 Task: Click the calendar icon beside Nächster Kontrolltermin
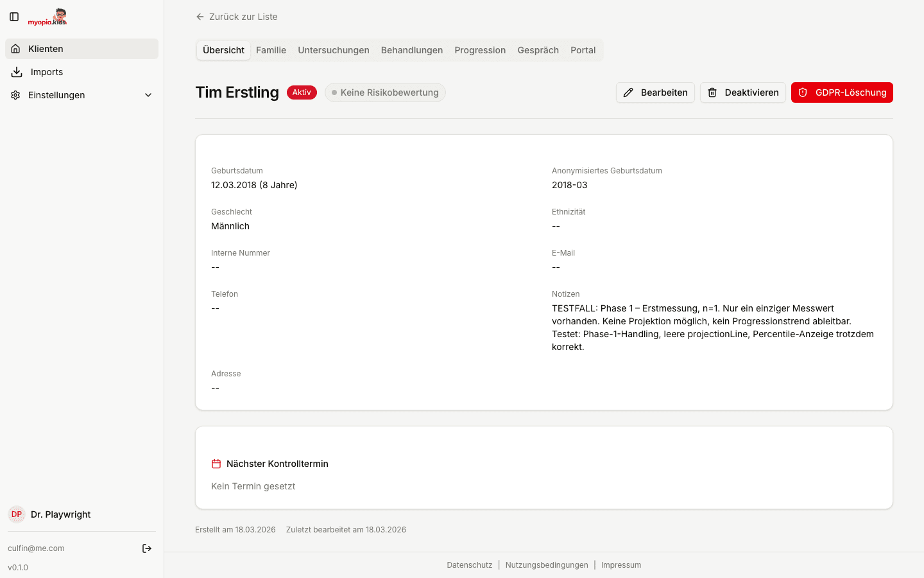(216, 464)
